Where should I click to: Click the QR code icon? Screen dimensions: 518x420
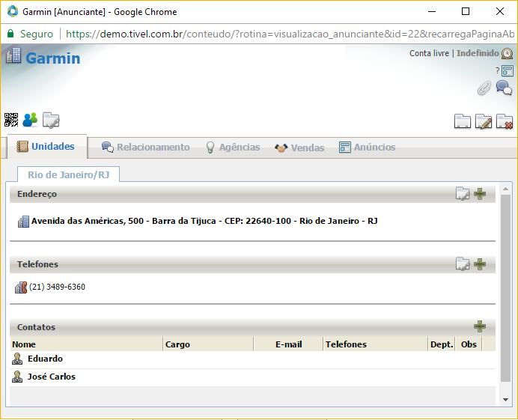point(11,120)
